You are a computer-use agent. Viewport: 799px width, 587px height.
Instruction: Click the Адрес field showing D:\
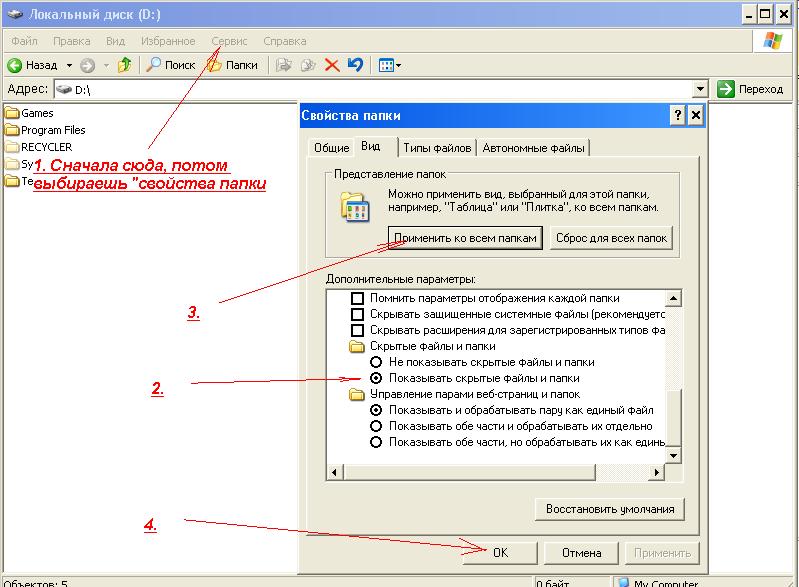coord(380,89)
